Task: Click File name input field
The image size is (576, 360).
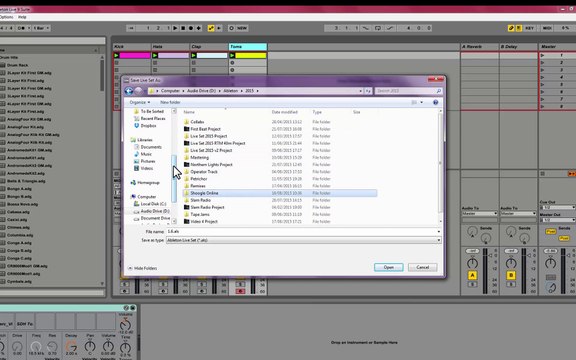Action: pyautogui.click(x=301, y=232)
